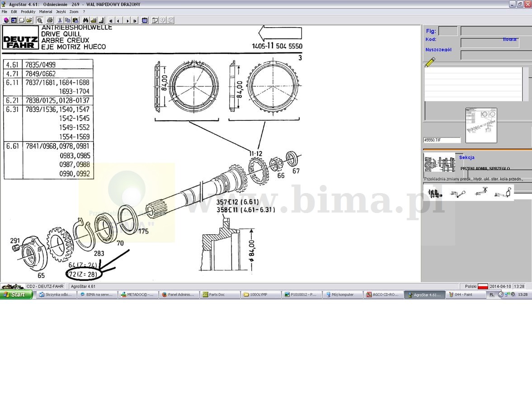Click the 45550.TIF page thumbnail preview
The image size is (532, 407).
coord(481,125)
